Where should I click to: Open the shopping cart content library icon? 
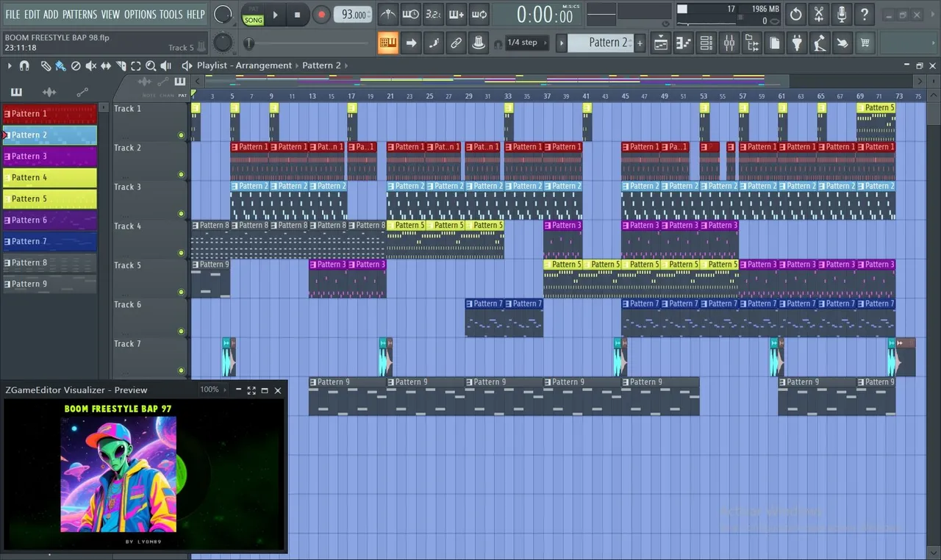tap(865, 43)
